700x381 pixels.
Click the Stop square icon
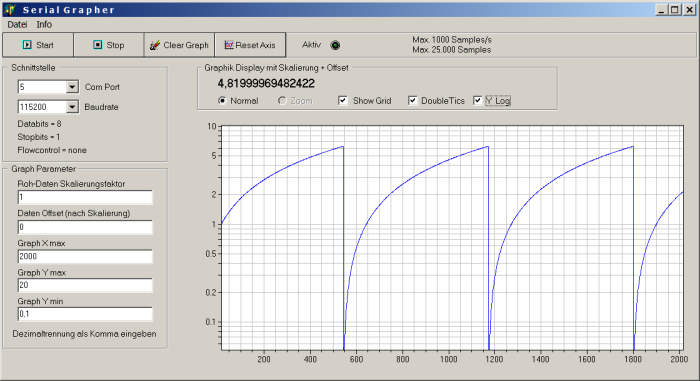pos(98,45)
